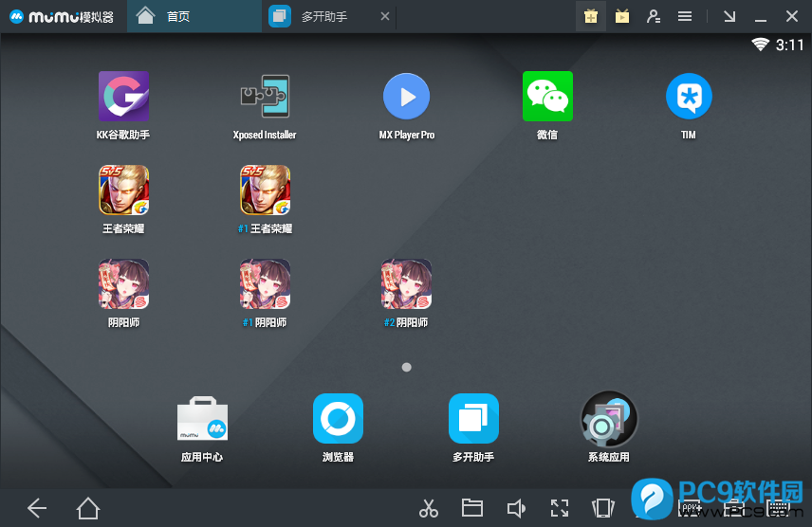Image resolution: width=812 pixels, height=527 pixels.
Task: Open the TIM app
Action: point(689,97)
